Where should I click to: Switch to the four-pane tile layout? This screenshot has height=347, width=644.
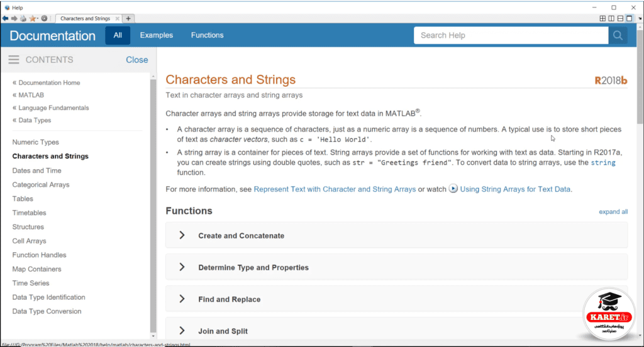coord(602,18)
